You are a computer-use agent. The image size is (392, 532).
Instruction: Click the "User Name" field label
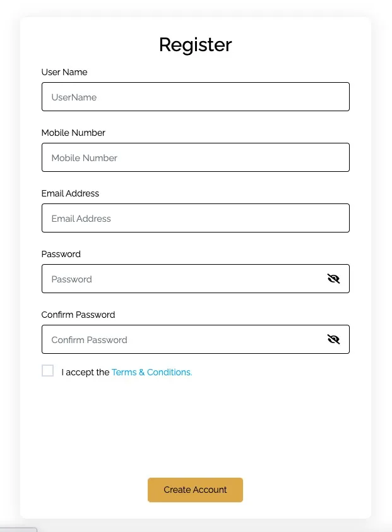coord(64,72)
